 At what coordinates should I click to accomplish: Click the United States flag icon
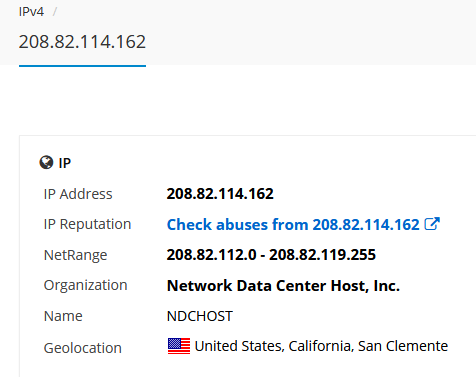pyautogui.click(x=179, y=346)
